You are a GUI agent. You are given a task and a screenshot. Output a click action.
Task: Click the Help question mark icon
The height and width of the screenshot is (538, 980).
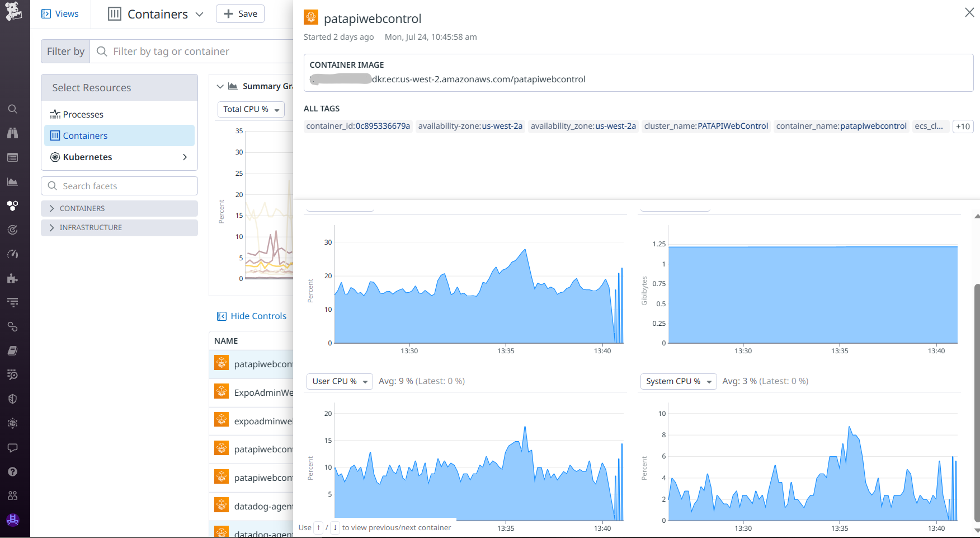click(12, 472)
